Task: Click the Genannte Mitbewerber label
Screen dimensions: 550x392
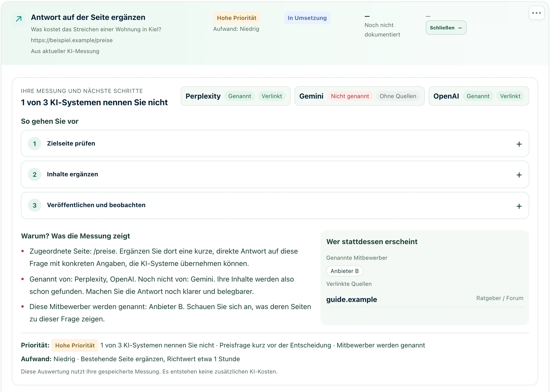Action: [357, 258]
